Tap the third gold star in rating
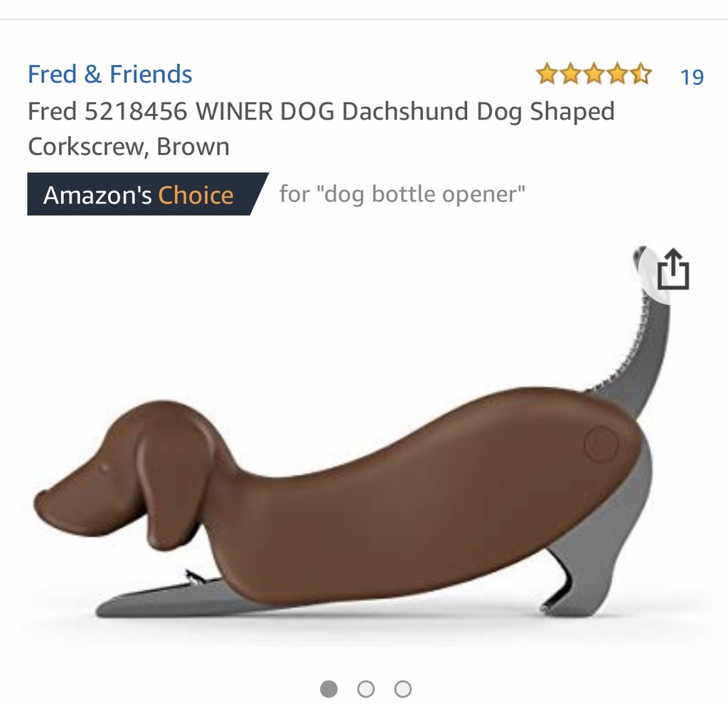Image resolution: width=728 pixels, height=707 pixels. [x=594, y=74]
